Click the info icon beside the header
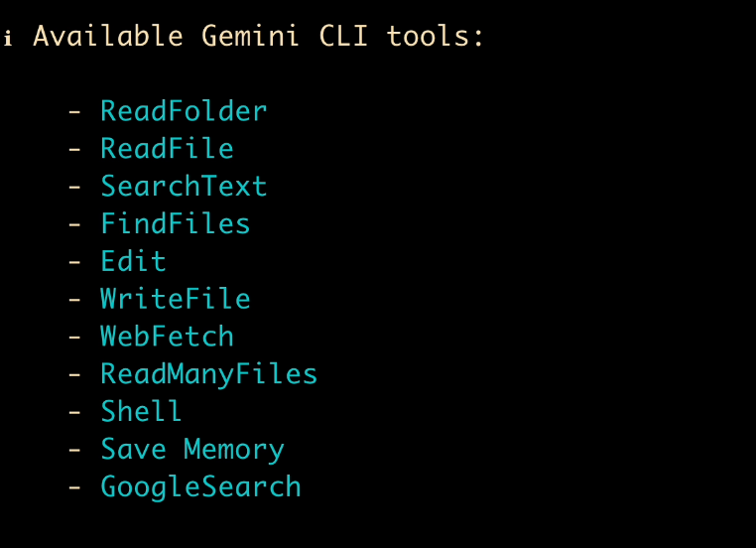The width and height of the screenshot is (756, 548). [8, 39]
